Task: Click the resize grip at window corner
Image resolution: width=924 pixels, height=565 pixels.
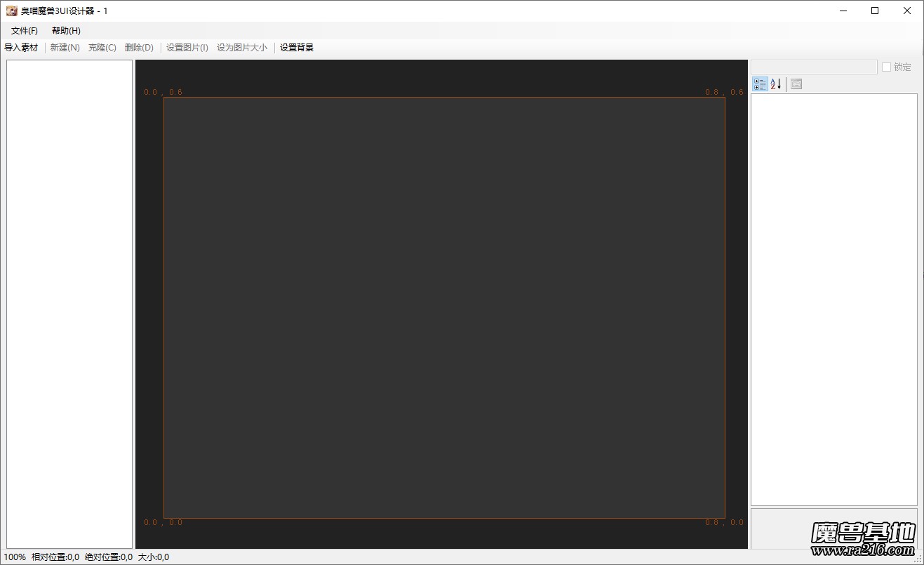Action: coord(918,559)
